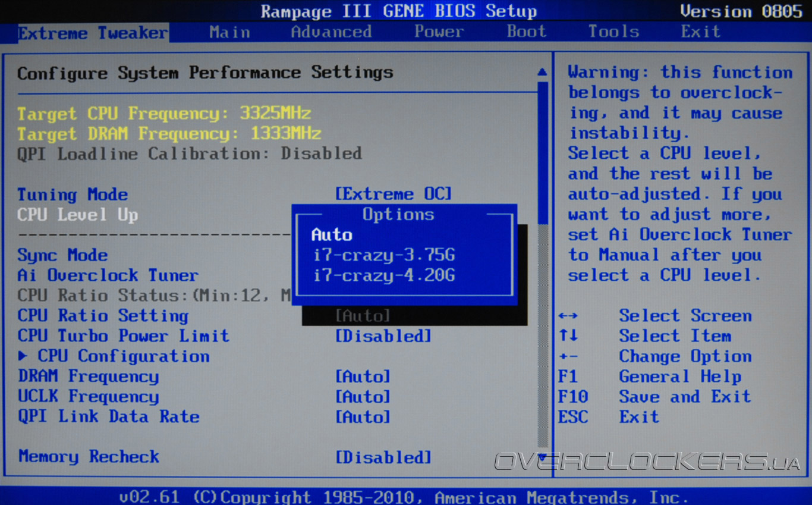The height and width of the screenshot is (505, 812).
Task: Click the CPU Ratio Status line
Action: pyautogui.click(x=154, y=296)
